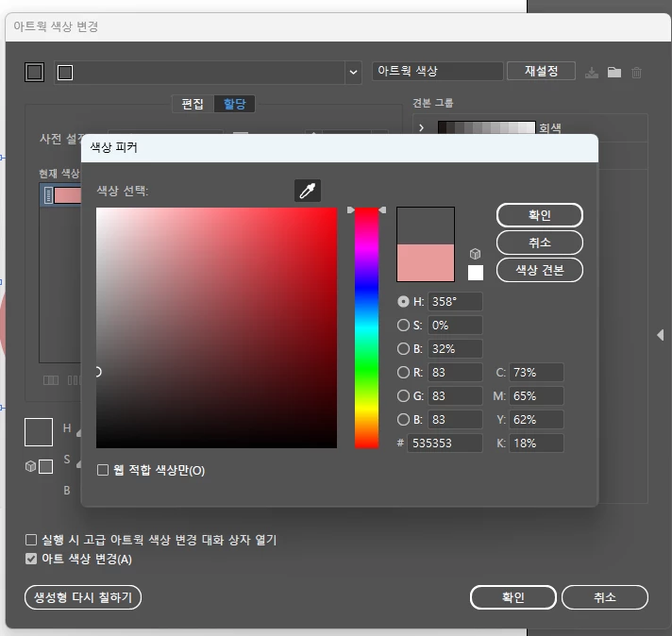Click the small gray square next to the cube icon

46,466
